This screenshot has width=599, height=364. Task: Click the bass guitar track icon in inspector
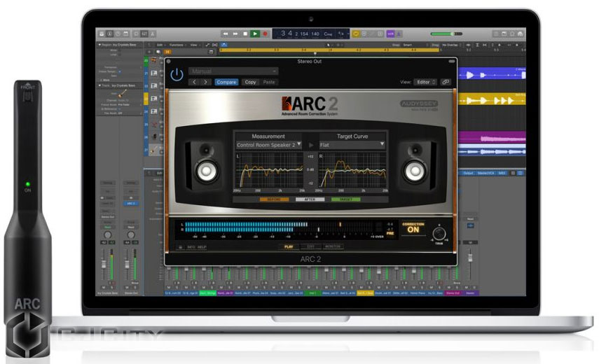coord(122,93)
